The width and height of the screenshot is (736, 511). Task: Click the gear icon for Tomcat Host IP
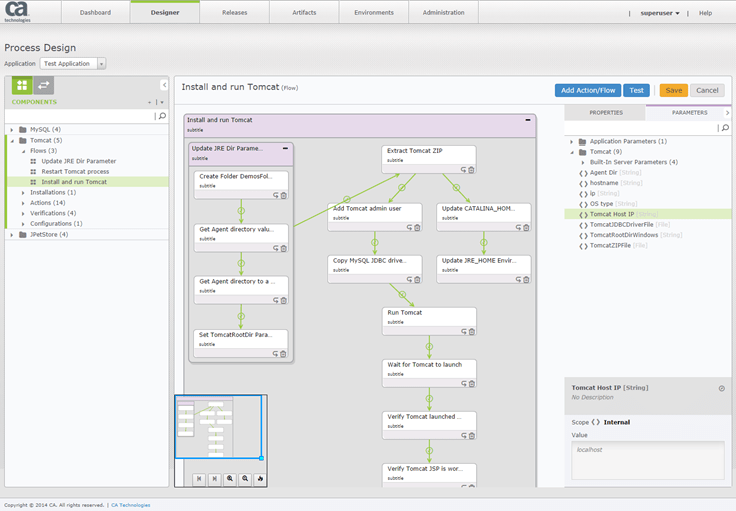coord(721,388)
